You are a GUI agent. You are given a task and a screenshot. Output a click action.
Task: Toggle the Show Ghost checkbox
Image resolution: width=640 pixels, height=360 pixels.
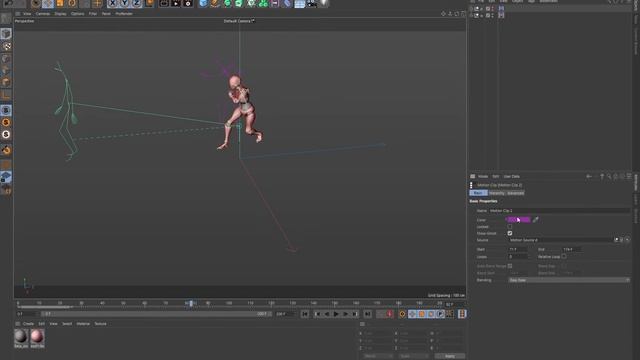click(x=510, y=233)
